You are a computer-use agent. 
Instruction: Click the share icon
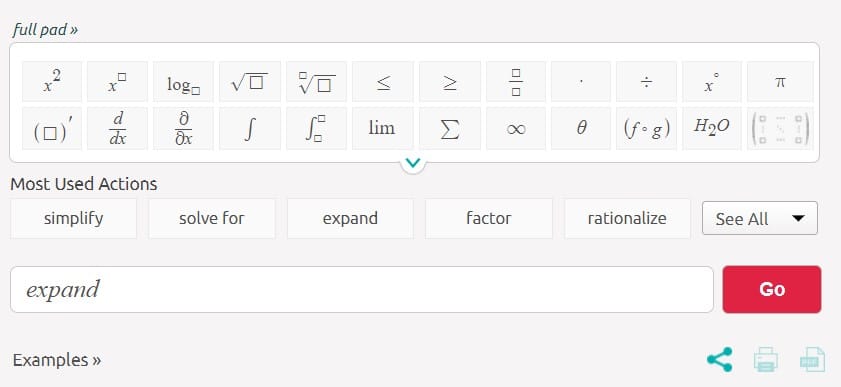click(x=719, y=360)
